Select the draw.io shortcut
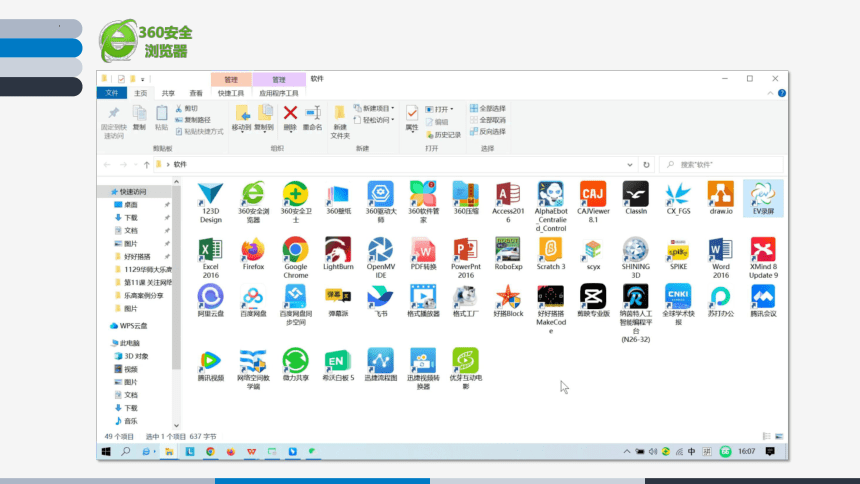This screenshot has height=484, width=860. pyautogui.click(x=721, y=198)
